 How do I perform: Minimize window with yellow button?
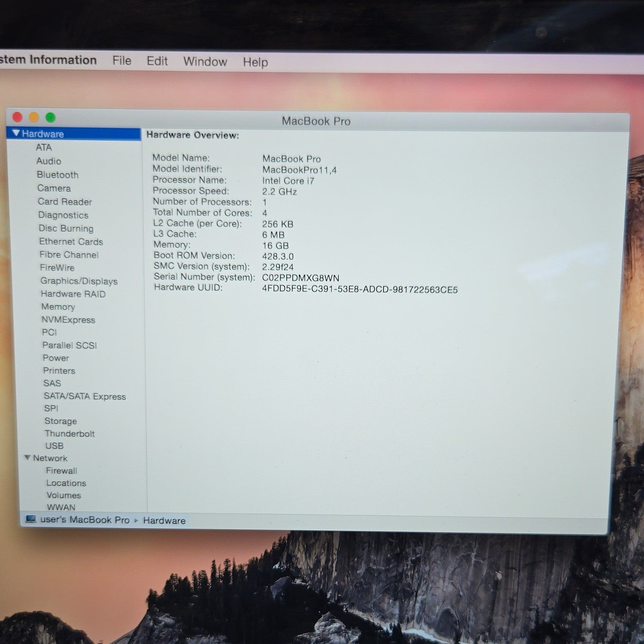point(34,117)
